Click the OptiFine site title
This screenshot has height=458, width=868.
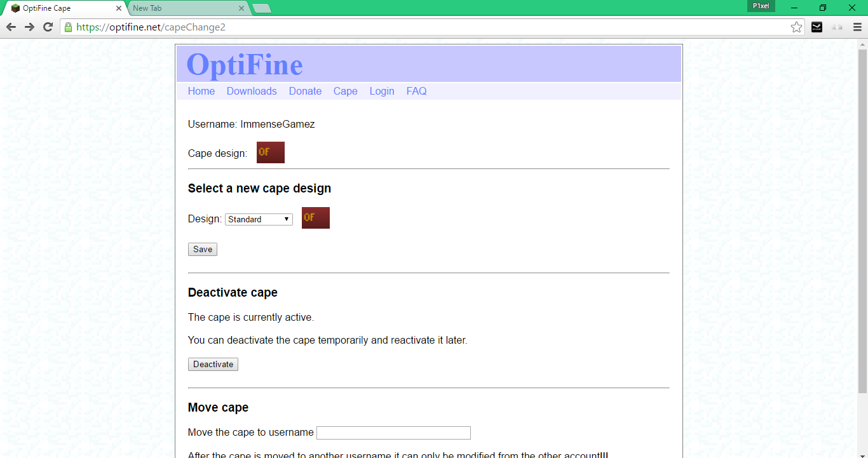coord(245,65)
